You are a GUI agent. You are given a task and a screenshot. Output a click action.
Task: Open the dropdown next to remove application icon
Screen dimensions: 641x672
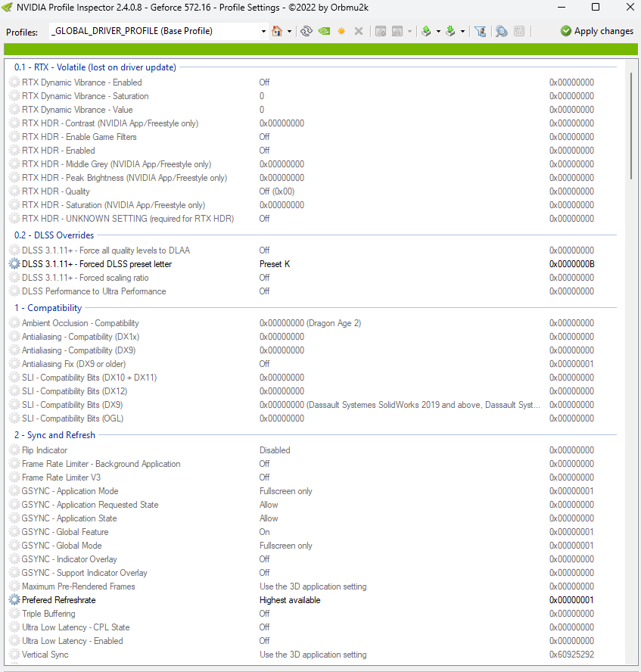[409, 31]
